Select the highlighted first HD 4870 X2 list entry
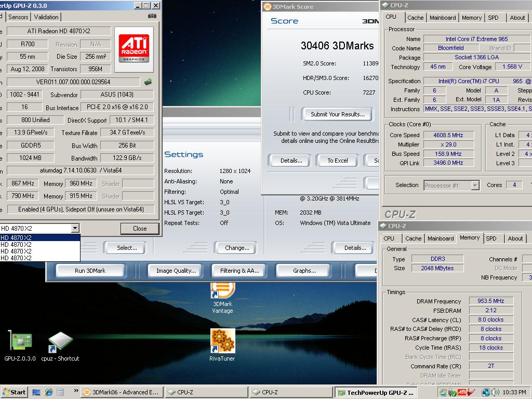The height and width of the screenshot is (399, 532). tap(40, 238)
